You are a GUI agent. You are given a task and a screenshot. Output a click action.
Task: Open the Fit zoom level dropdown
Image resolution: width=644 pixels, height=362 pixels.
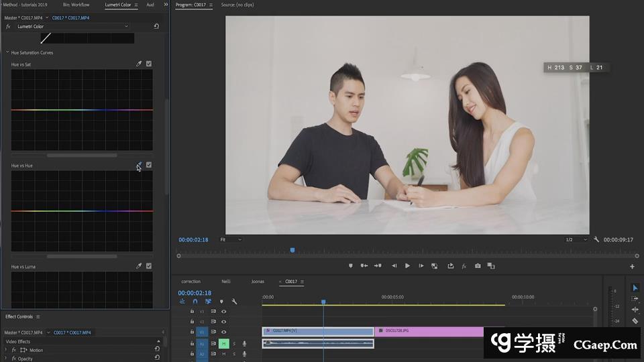click(x=231, y=239)
